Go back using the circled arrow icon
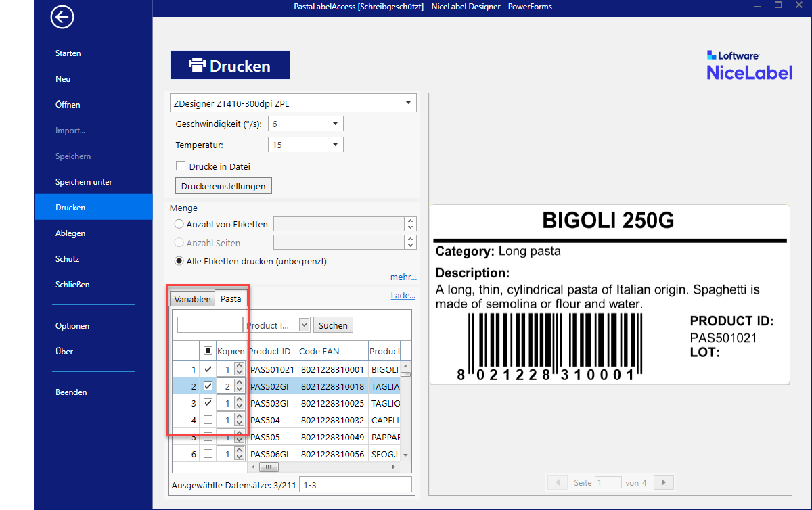812x510 pixels. coord(62,18)
